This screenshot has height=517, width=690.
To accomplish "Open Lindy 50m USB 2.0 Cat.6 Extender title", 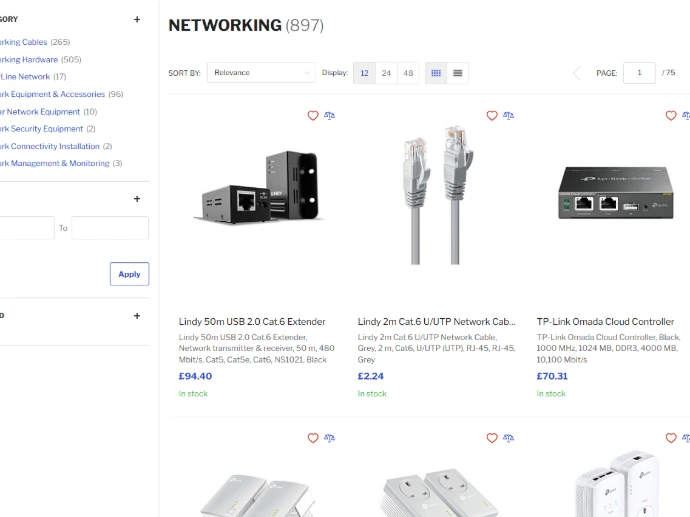I will point(252,322).
